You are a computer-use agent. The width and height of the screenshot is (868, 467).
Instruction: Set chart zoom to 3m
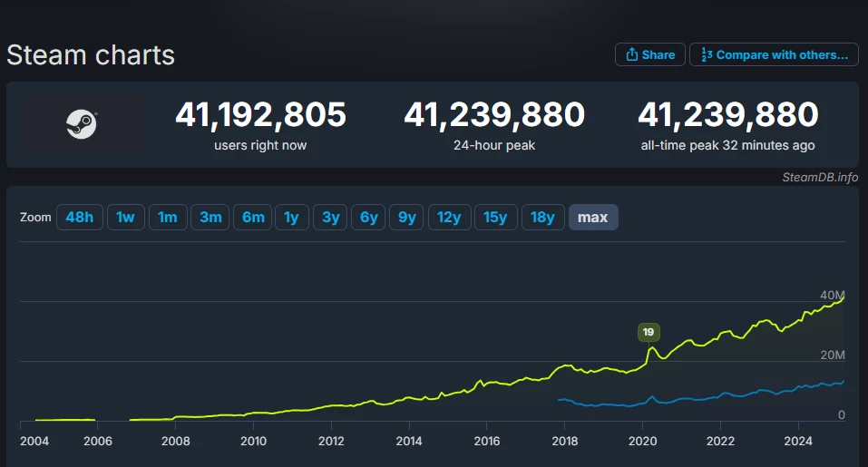click(210, 217)
